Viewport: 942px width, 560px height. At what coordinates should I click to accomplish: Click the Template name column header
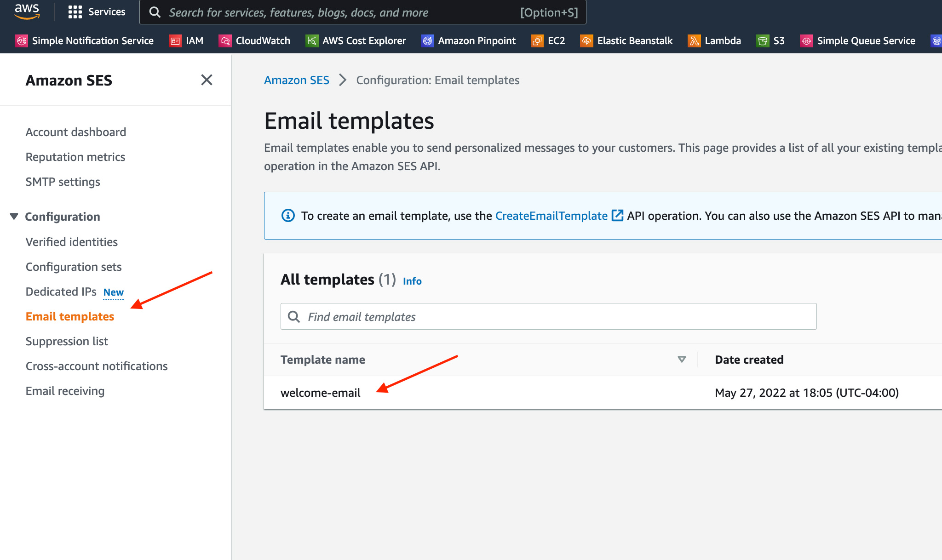[x=323, y=360]
